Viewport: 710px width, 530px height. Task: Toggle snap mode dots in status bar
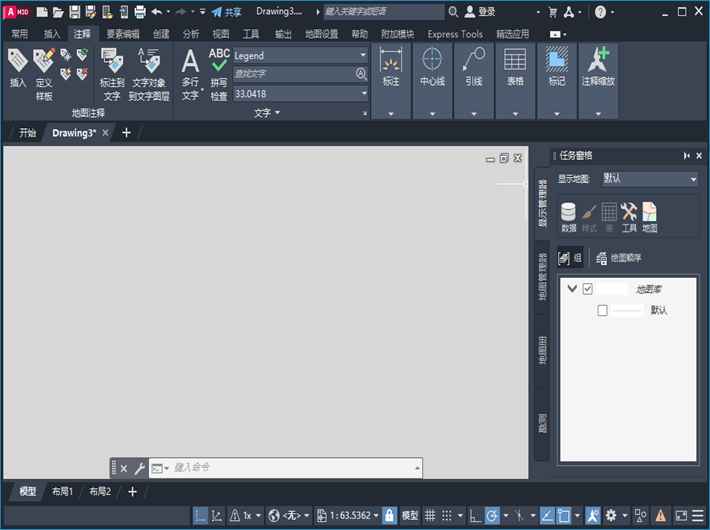[x=446, y=516]
